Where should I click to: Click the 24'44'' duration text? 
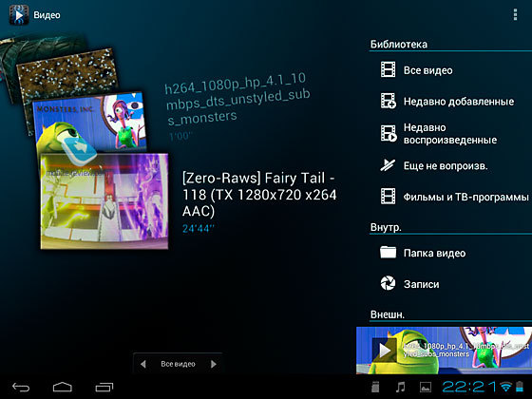(x=199, y=228)
